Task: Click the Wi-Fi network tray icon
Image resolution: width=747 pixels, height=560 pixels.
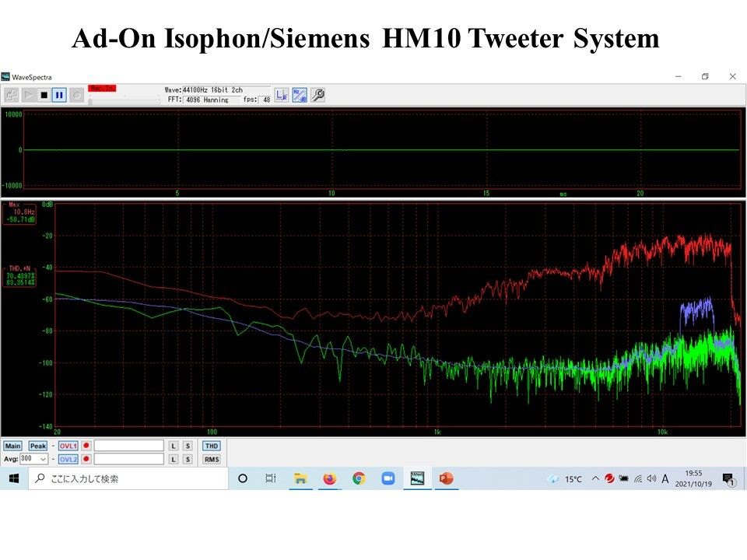Action: point(638,479)
